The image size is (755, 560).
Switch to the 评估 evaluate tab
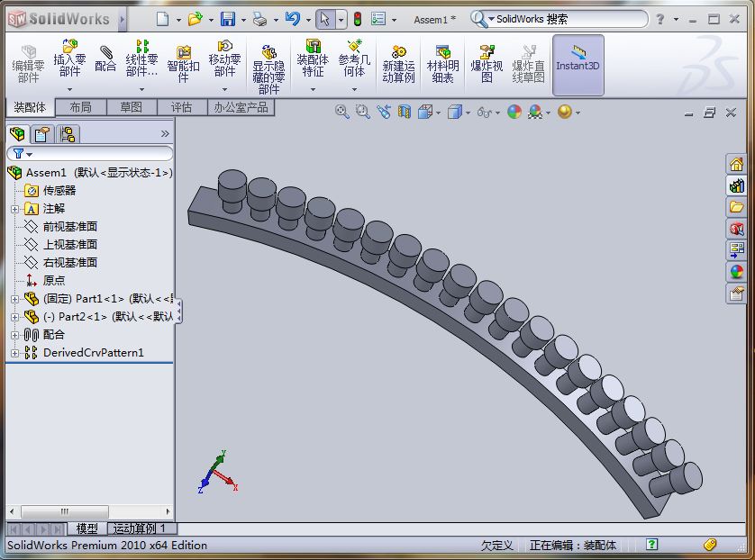point(182,107)
